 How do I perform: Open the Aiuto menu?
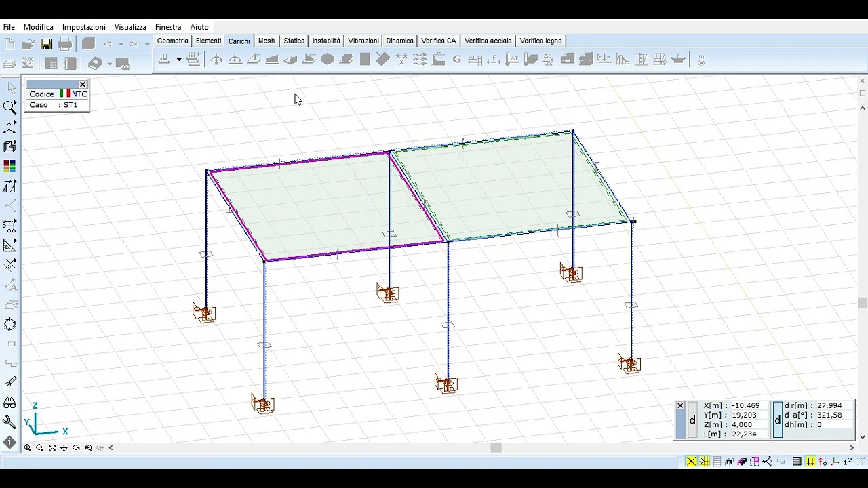point(199,27)
